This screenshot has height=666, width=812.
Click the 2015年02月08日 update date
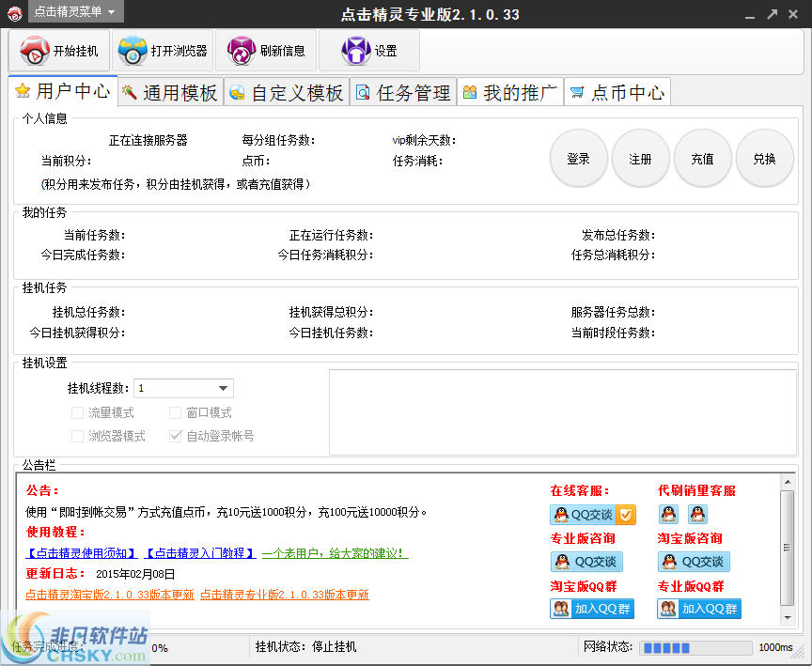tap(135, 574)
